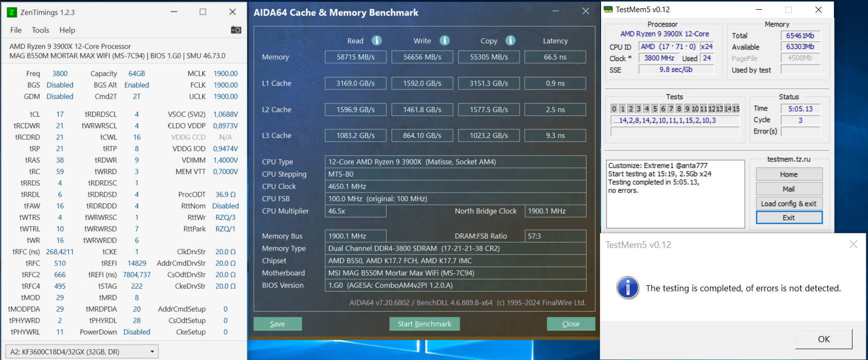Click the ZenTimings app logo icon
This screenshot has height=360, width=868.
point(12,12)
